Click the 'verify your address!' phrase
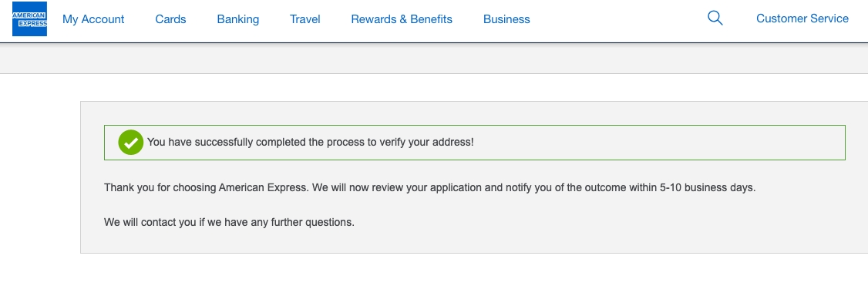 click(x=426, y=142)
